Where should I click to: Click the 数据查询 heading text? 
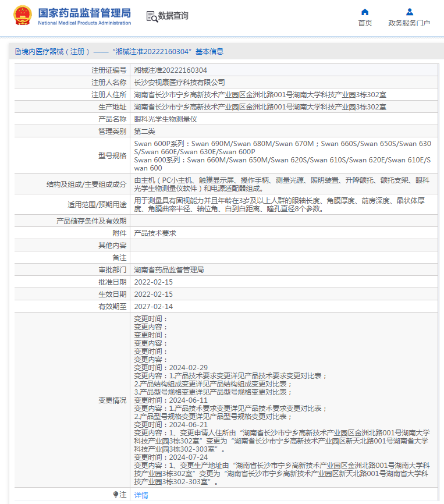pos(173,16)
